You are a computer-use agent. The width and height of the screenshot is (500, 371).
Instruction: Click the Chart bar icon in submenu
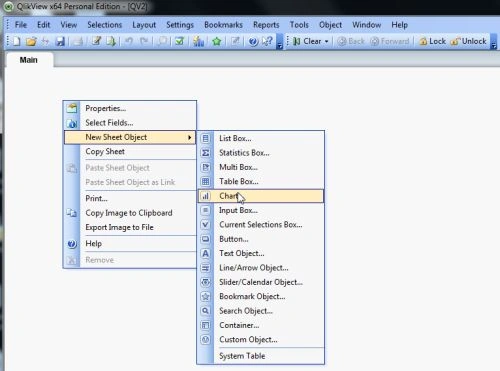pos(206,196)
